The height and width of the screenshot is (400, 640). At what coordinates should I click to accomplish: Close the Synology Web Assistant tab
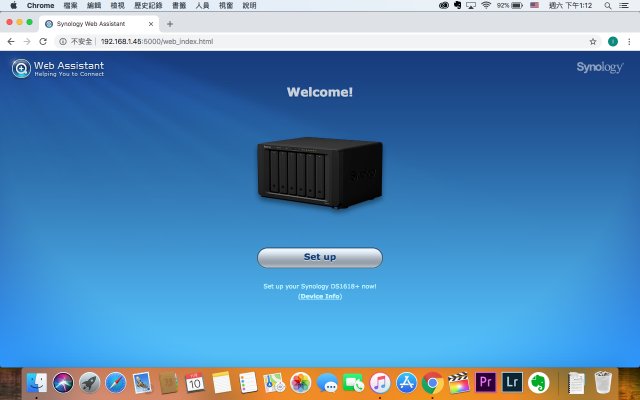(151, 24)
